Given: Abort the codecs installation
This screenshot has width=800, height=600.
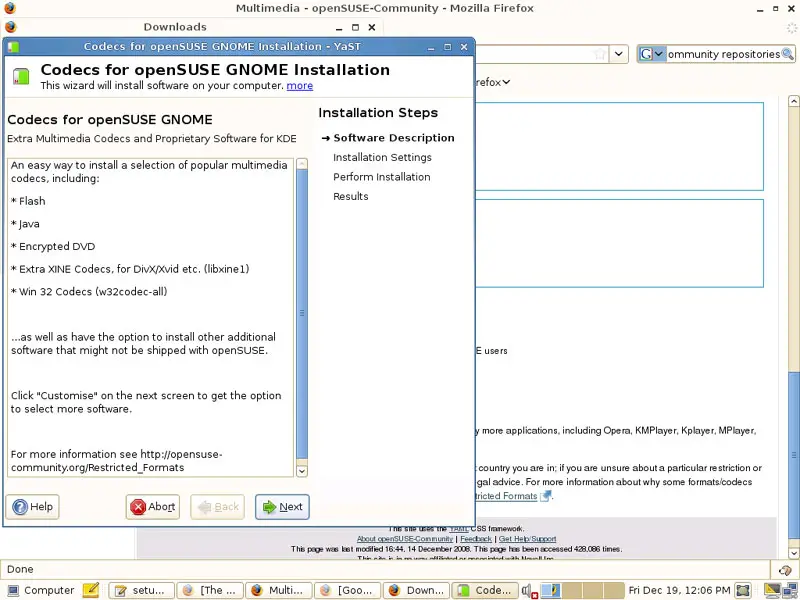Looking at the screenshot, I should pos(153,507).
